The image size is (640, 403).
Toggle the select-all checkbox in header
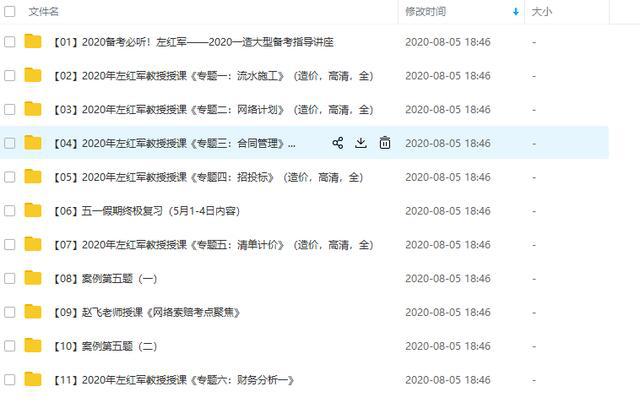tap(10, 11)
